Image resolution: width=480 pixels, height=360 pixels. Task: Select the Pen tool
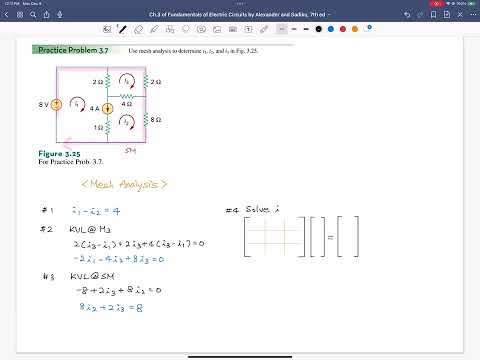[122, 29]
